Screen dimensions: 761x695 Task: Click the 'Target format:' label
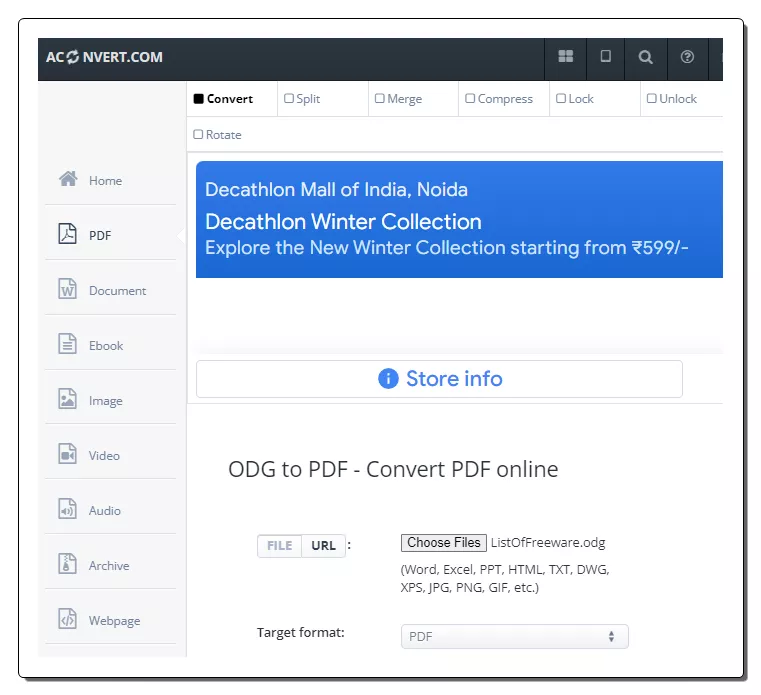click(x=300, y=632)
